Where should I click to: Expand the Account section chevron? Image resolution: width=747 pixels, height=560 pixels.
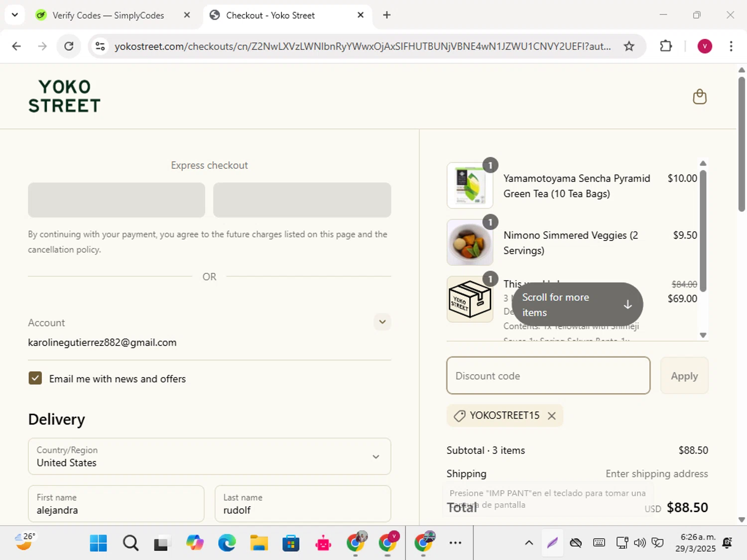coord(382,322)
